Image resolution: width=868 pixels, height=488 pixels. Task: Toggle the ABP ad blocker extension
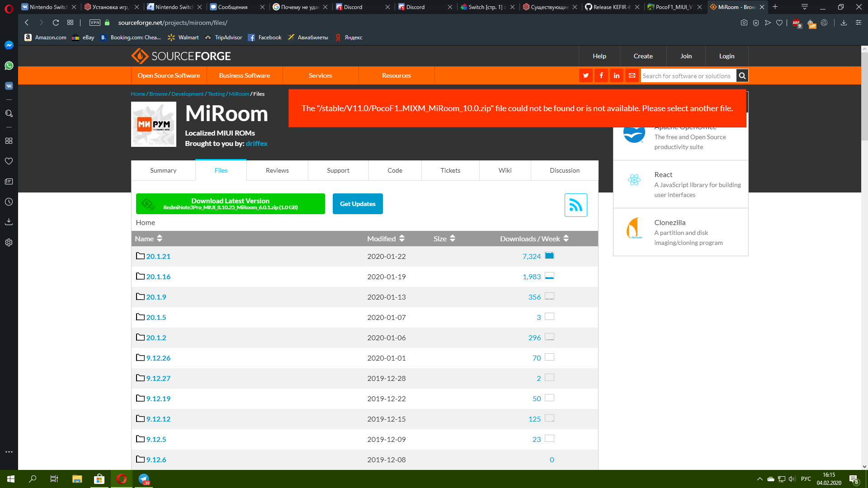(x=797, y=23)
